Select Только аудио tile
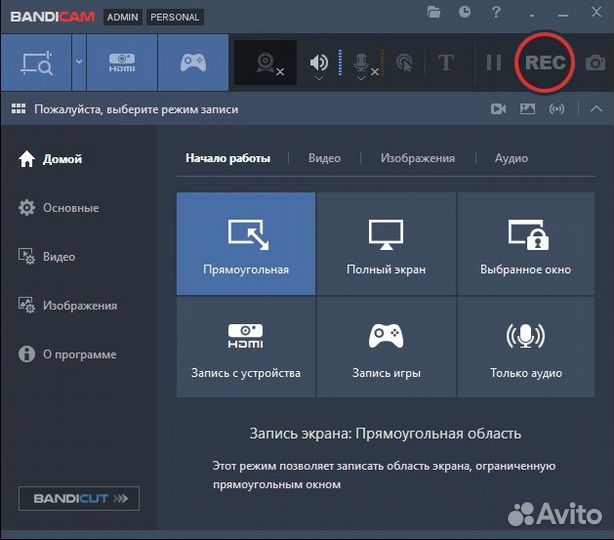614x540 pixels. tap(526, 347)
